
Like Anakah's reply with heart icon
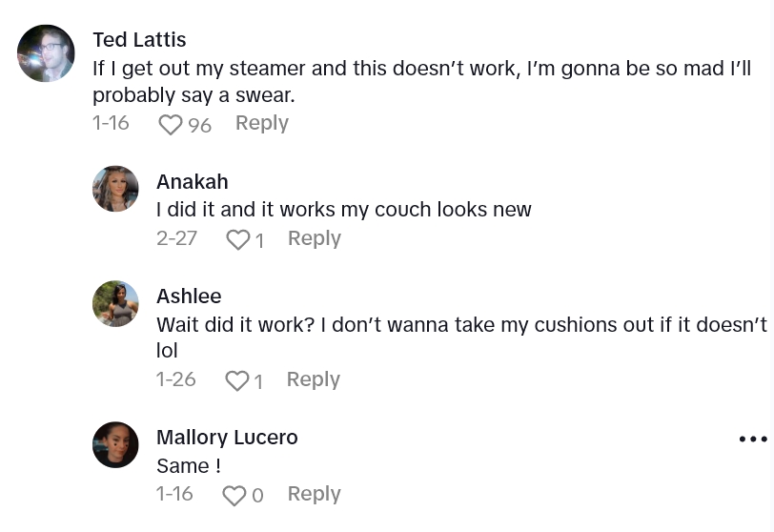pos(236,240)
